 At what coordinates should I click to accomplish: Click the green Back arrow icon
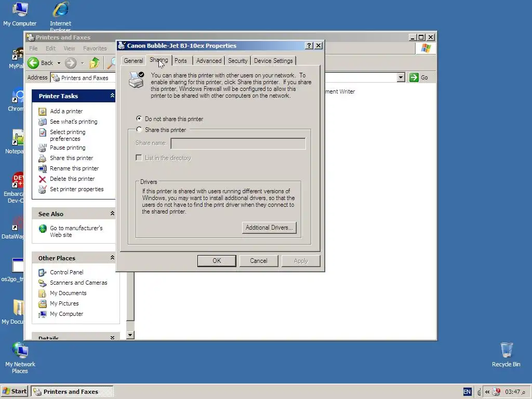[x=33, y=63]
